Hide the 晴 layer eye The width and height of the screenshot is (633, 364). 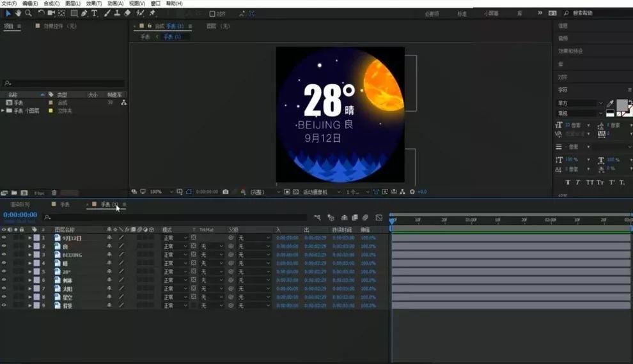click(4, 263)
